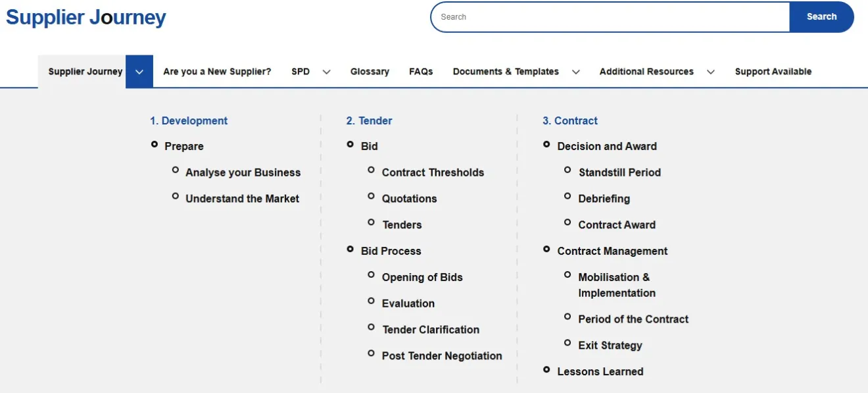Click the Supplier Journey logo
This screenshot has height=393, width=868.
pyautogui.click(x=85, y=17)
